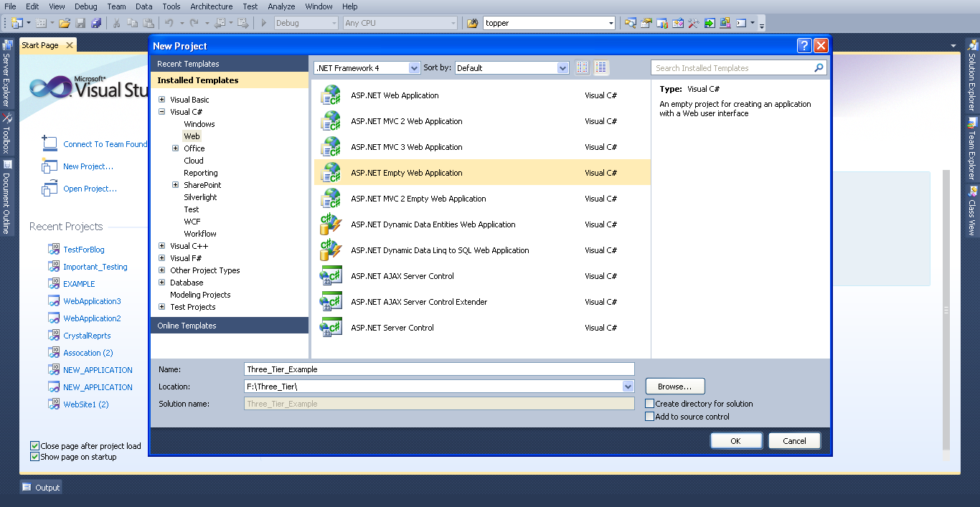Select the Modeling Projects tree item
This screenshot has width=980, height=507.
(200, 295)
